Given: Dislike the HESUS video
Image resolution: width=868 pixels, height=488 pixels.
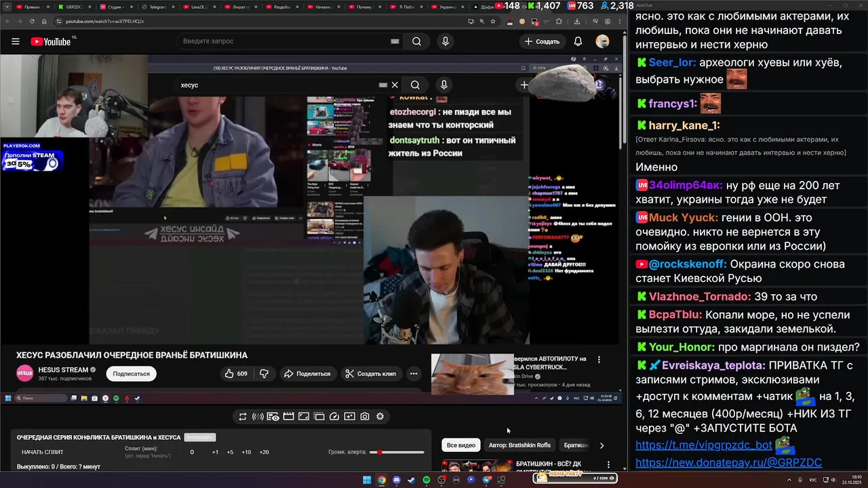Looking at the screenshot, I should click(x=264, y=373).
